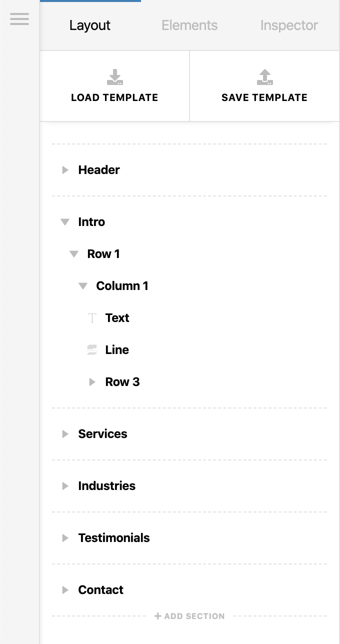
Task: Click the plus icon beside Add Section
Action: point(158,616)
